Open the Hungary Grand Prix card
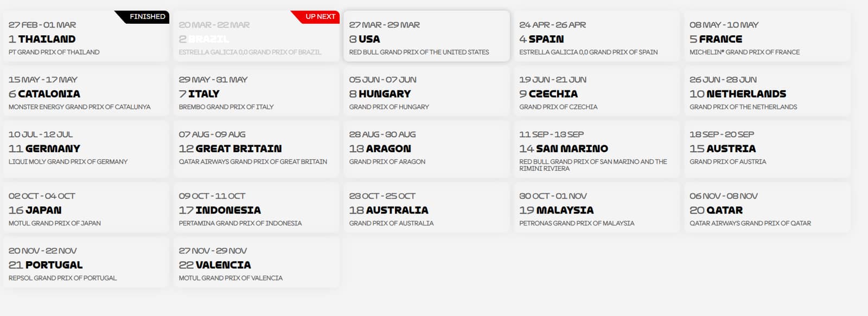868x316 pixels. 426,93
